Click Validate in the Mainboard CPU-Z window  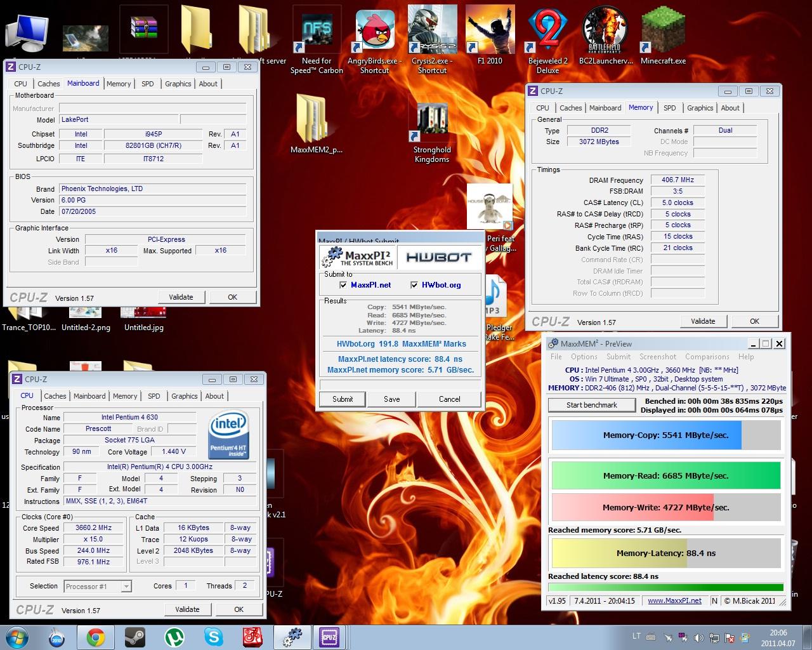[x=181, y=297]
